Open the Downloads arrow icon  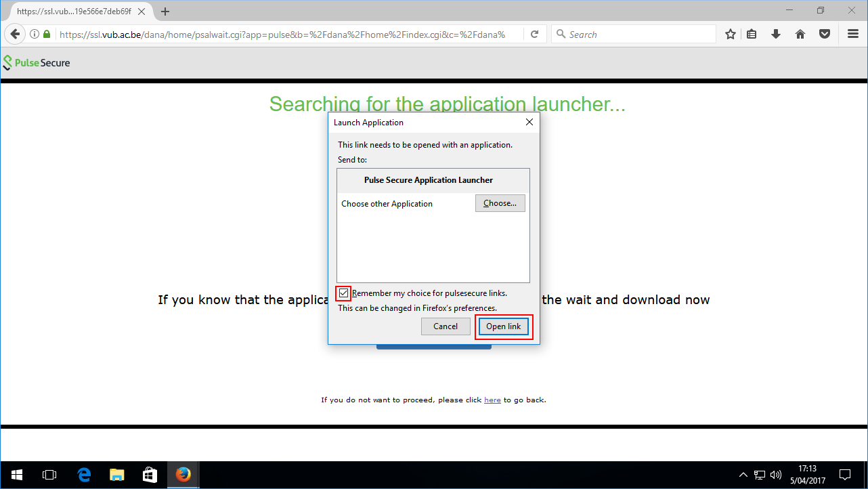click(776, 34)
